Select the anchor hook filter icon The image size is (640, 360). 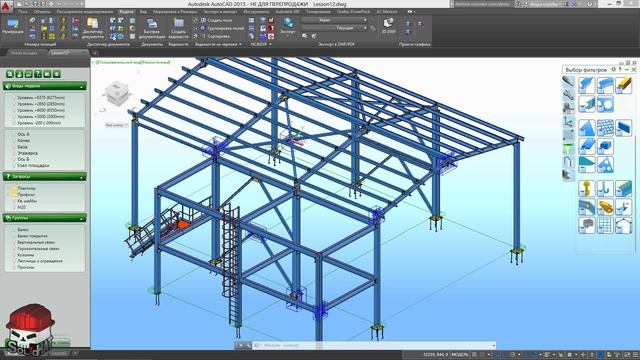pyautogui.click(x=605, y=189)
